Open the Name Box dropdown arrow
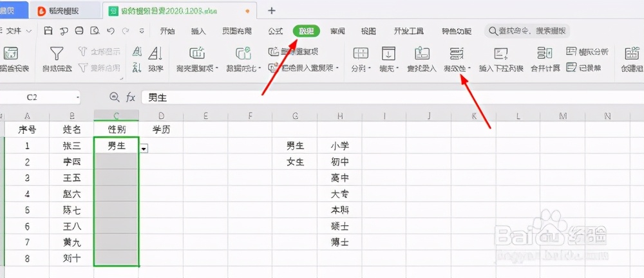644x278 pixels. click(78, 98)
